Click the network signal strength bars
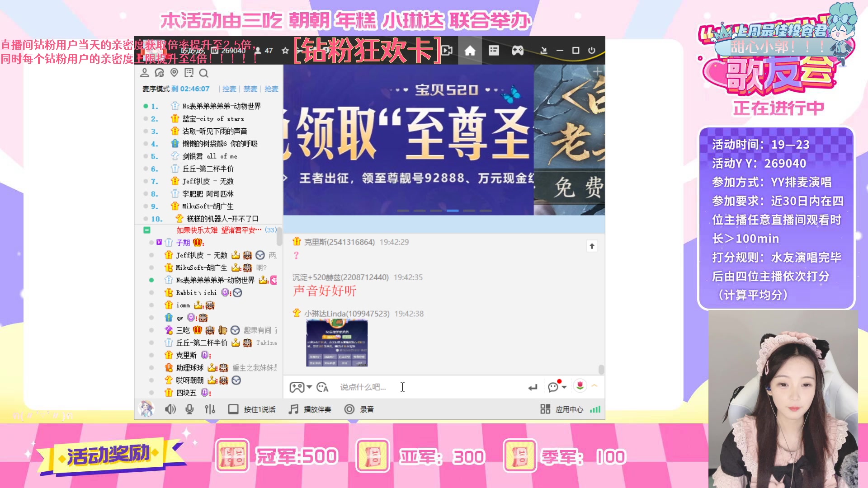The height and width of the screenshot is (488, 868). (x=595, y=409)
